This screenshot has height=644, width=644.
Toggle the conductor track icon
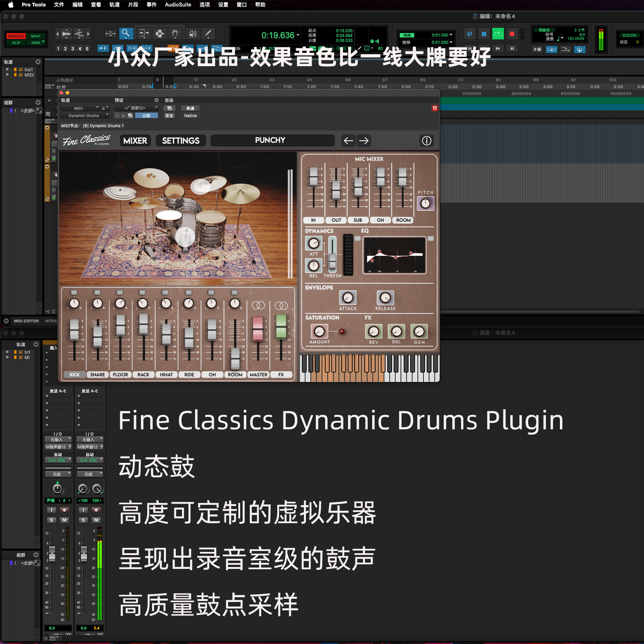pos(580,50)
